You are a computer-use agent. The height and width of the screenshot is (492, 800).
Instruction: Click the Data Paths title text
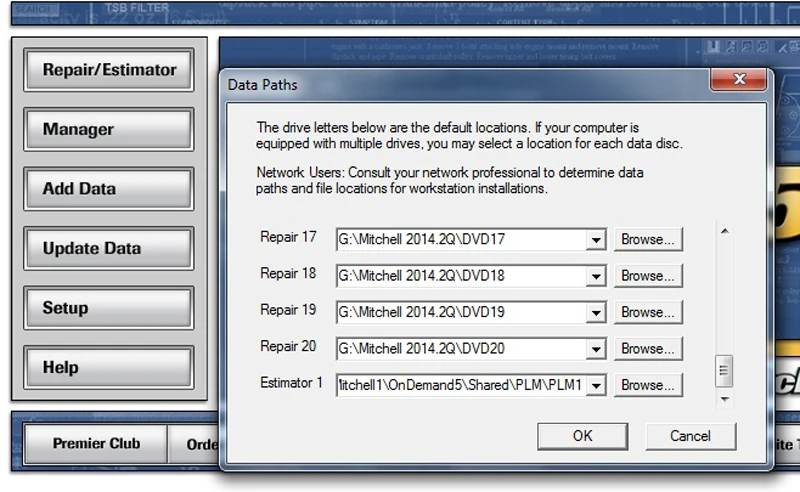pos(262,85)
